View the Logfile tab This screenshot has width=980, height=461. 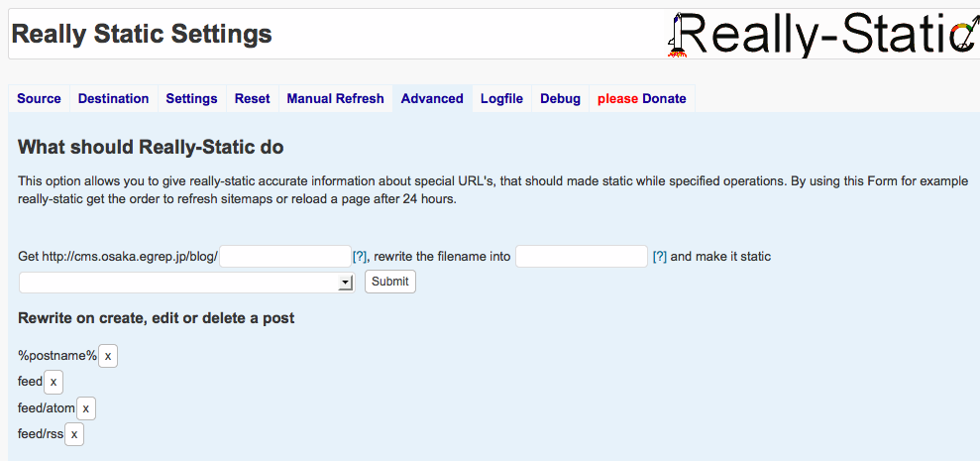point(501,99)
